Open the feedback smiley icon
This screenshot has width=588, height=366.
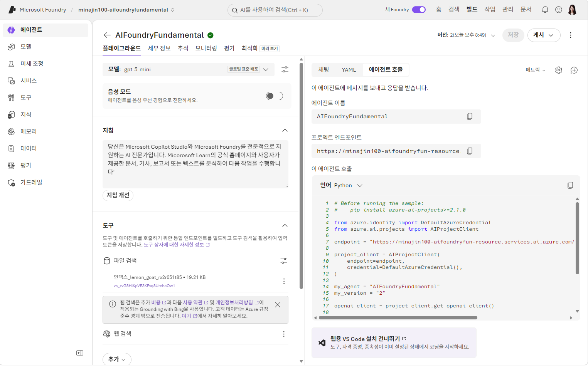point(558,10)
